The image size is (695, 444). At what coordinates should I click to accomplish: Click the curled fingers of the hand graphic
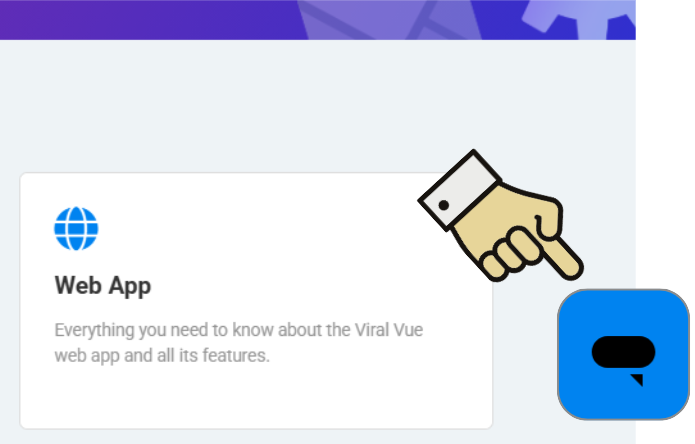pos(510,255)
